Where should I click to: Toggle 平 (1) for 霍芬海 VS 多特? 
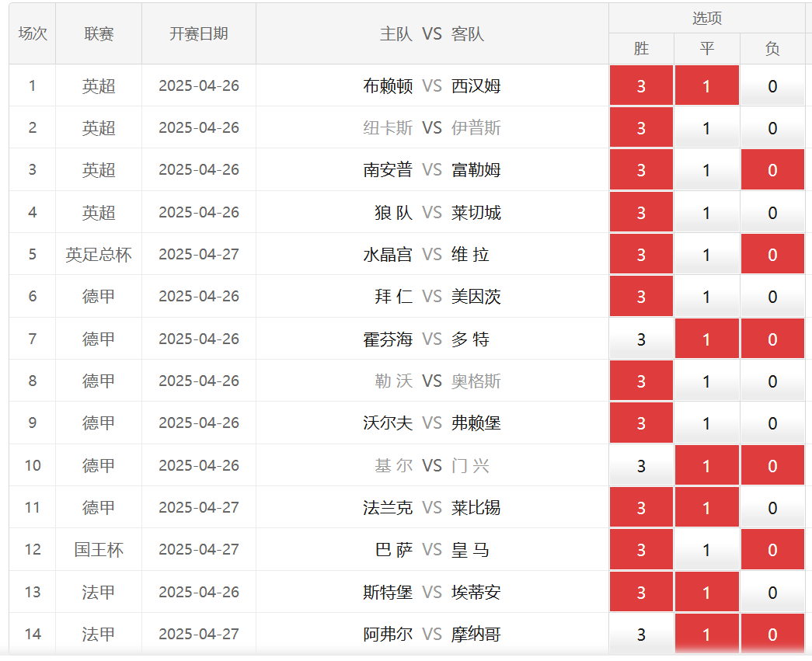(707, 339)
